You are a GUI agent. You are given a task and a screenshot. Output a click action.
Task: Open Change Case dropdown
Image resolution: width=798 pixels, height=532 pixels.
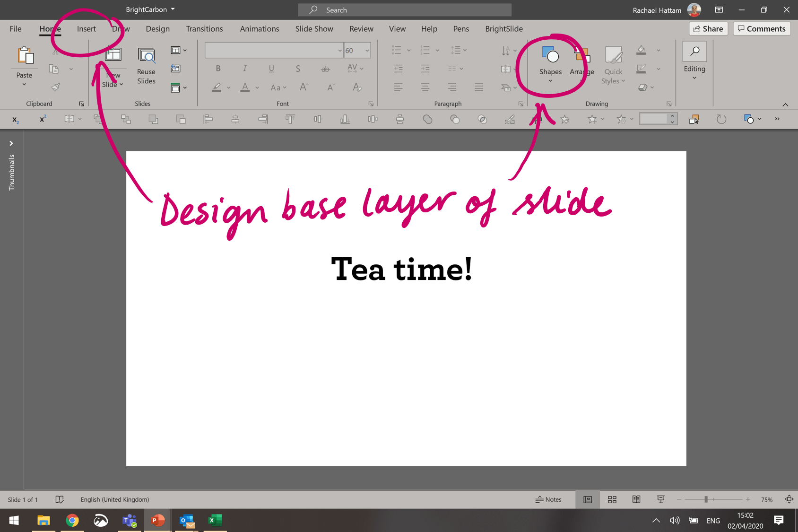pyautogui.click(x=278, y=87)
